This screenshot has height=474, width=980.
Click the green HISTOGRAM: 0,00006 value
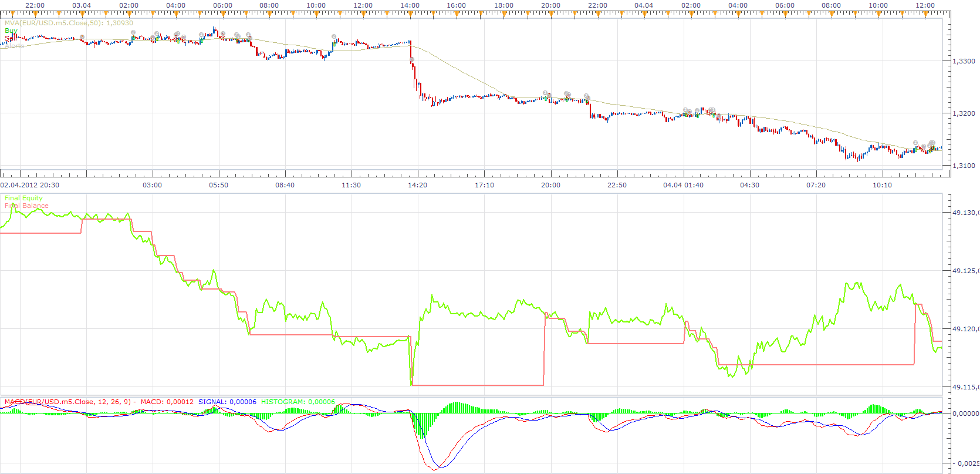tap(298, 402)
